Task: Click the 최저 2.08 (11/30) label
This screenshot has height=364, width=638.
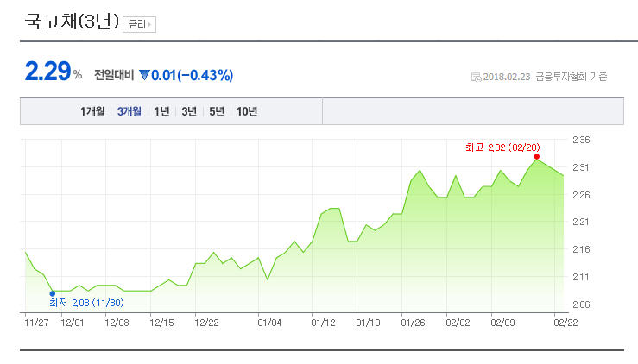Action: click(x=86, y=303)
